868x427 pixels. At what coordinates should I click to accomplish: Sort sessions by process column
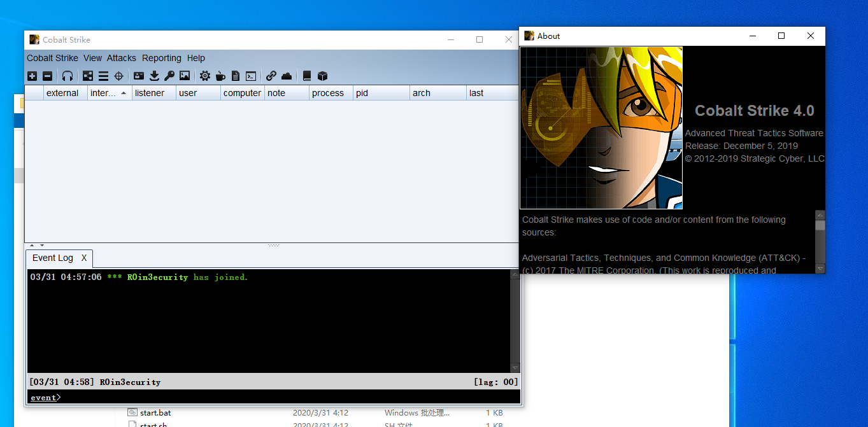pyautogui.click(x=331, y=93)
